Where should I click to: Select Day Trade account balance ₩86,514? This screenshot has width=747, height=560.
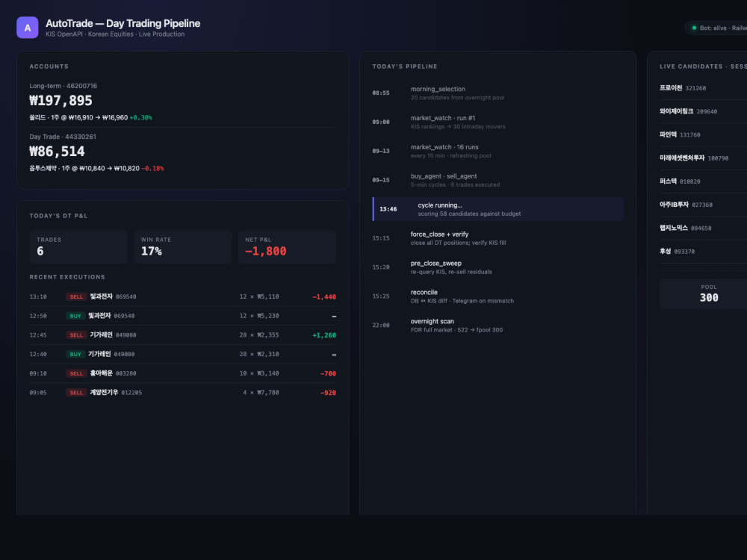pos(58,152)
